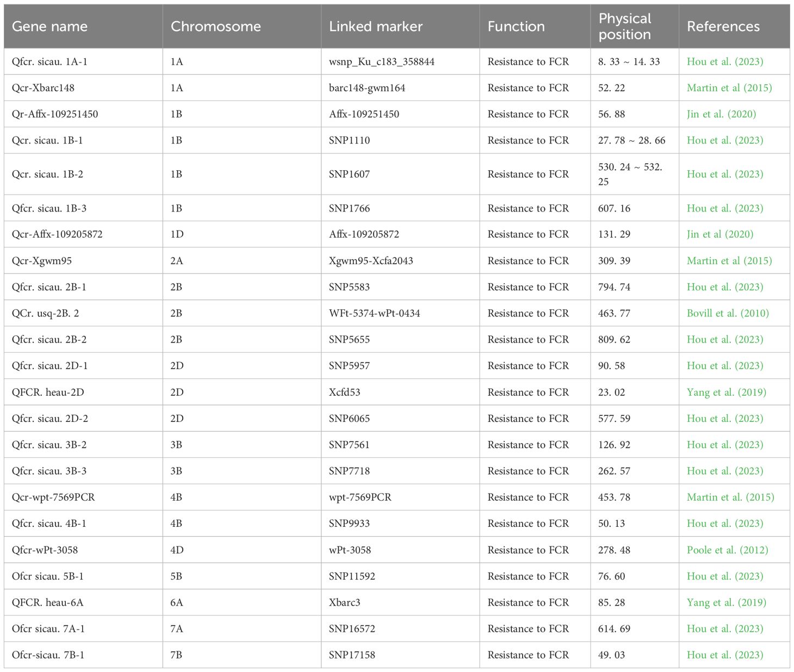Open the Poole et al. (2012) reference
Viewport: 794px width, 672px height.
(727, 550)
